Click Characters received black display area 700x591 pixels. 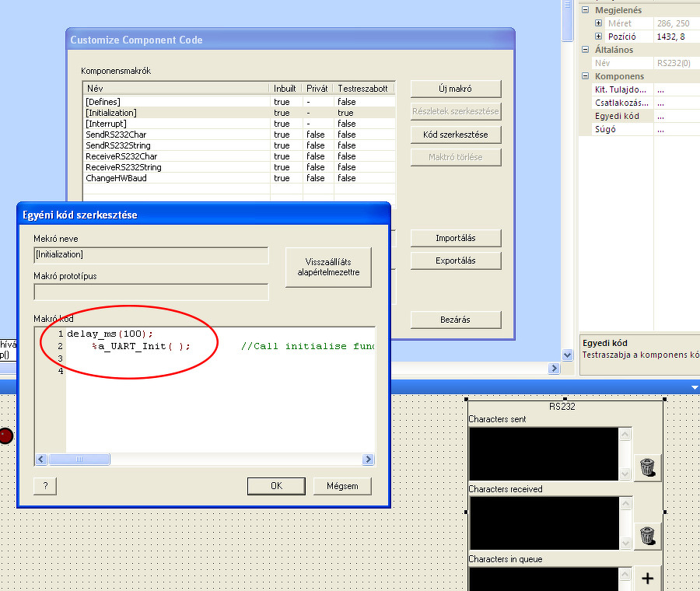click(x=544, y=523)
